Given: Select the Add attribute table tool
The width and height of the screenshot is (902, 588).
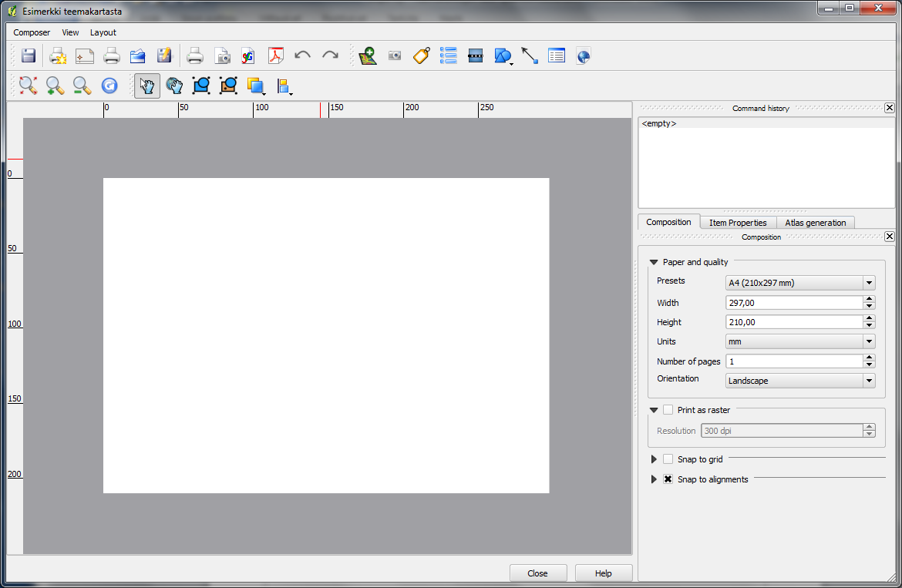Looking at the screenshot, I should [x=557, y=55].
